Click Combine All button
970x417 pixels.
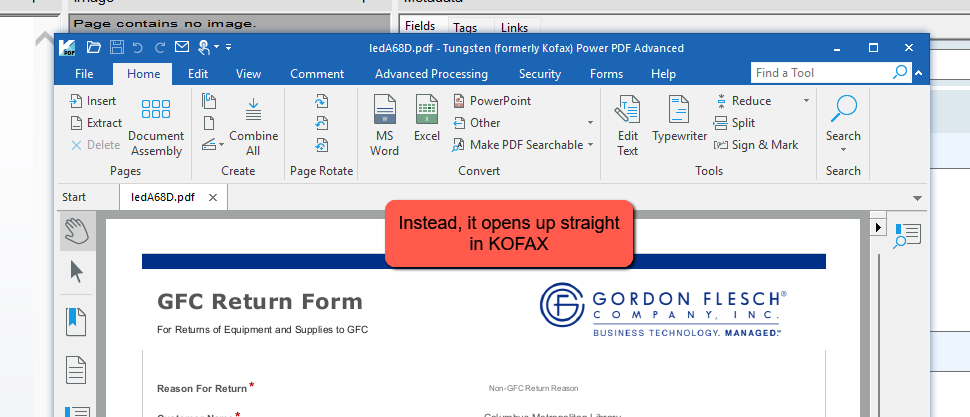pyautogui.click(x=254, y=128)
